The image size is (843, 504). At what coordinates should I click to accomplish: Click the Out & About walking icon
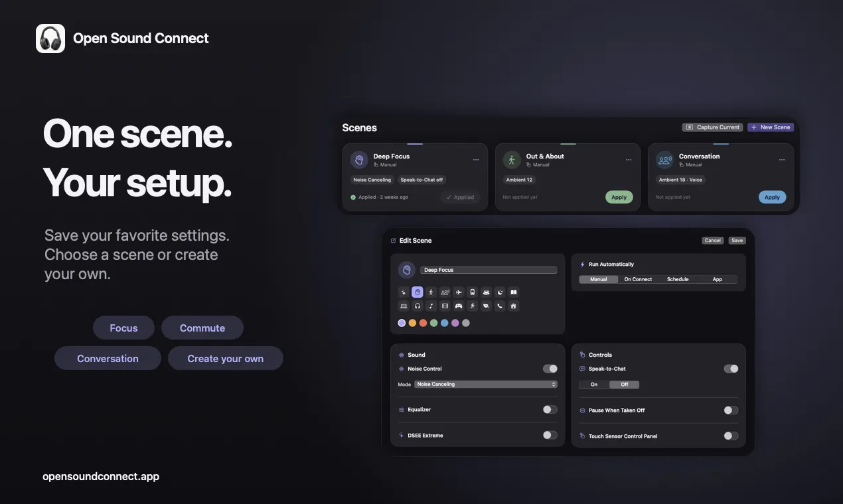click(x=512, y=160)
